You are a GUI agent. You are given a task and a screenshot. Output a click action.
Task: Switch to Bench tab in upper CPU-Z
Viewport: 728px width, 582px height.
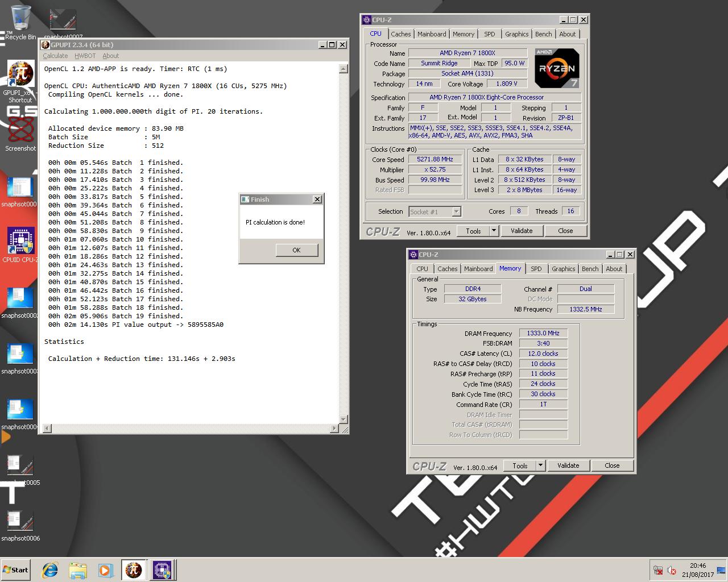[544, 34]
